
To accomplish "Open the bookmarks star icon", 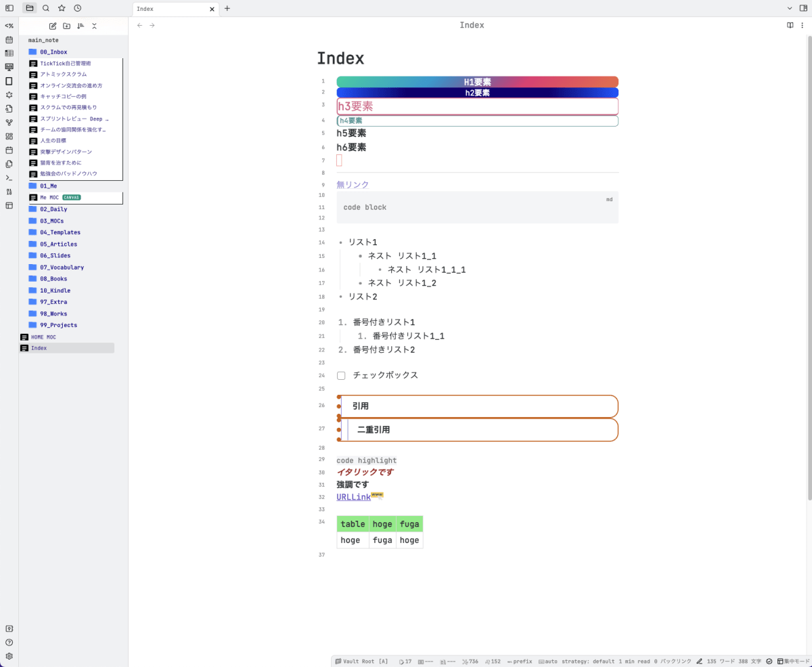I will [62, 8].
